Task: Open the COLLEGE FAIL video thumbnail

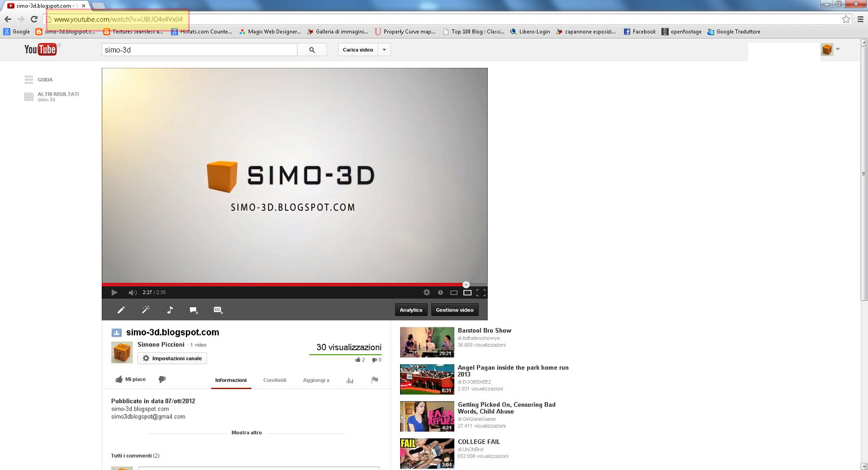Action: point(427,454)
